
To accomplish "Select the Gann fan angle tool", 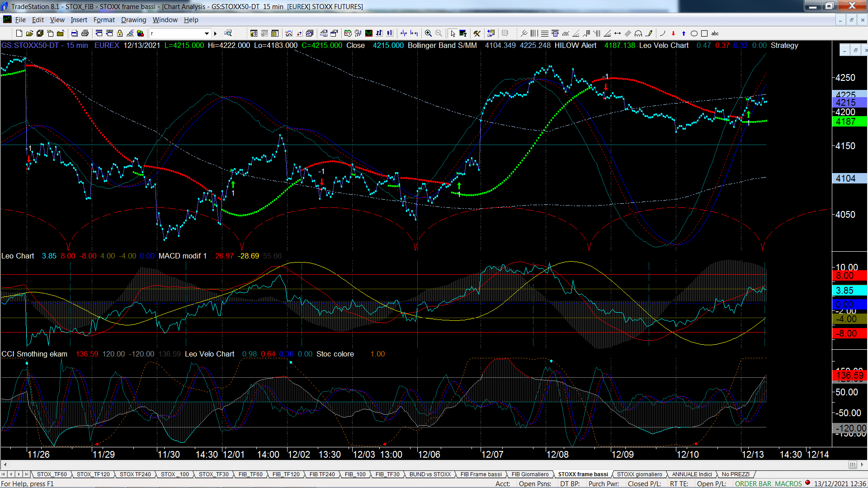I will [x=607, y=33].
